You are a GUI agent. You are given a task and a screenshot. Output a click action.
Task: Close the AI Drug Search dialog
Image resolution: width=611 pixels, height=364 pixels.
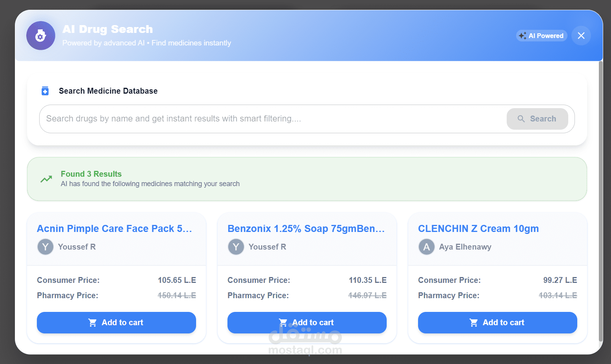(x=581, y=36)
